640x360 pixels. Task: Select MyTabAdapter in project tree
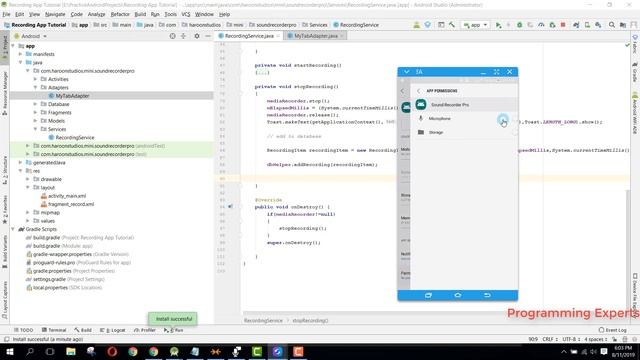(x=72, y=96)
